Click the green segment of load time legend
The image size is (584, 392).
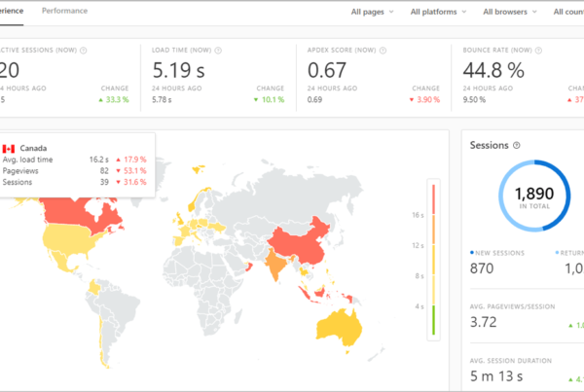point(433,320)
